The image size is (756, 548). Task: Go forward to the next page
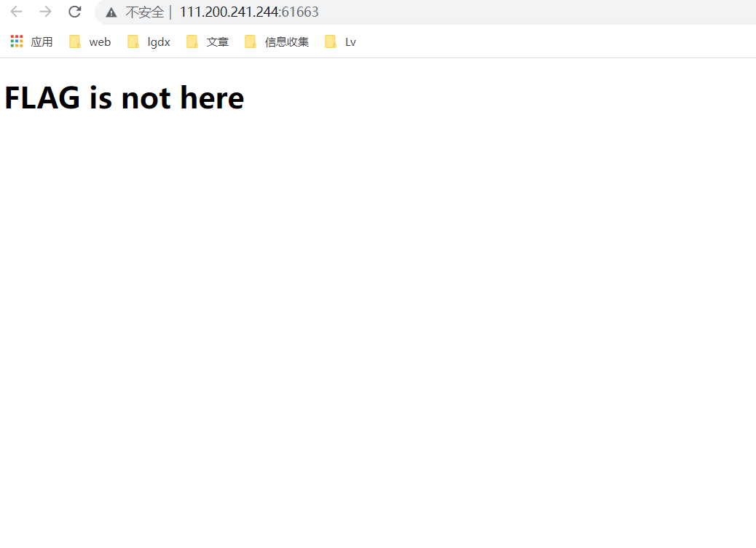tap(45, 12)
